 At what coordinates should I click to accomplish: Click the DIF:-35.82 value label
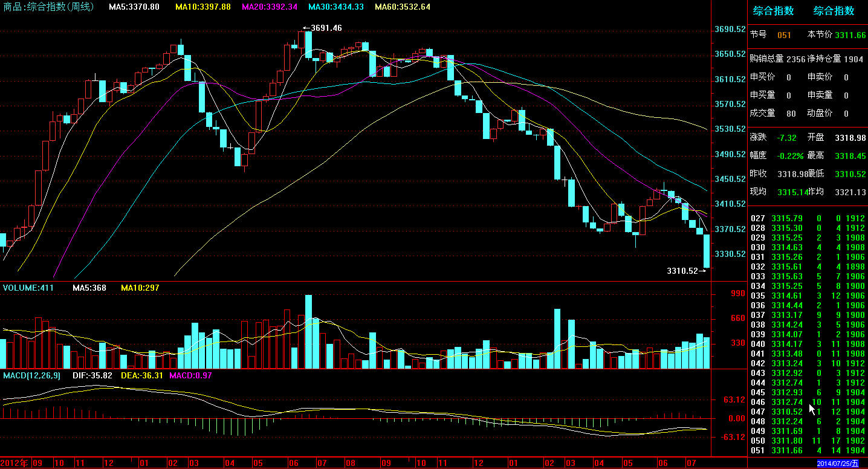point(92,375)
